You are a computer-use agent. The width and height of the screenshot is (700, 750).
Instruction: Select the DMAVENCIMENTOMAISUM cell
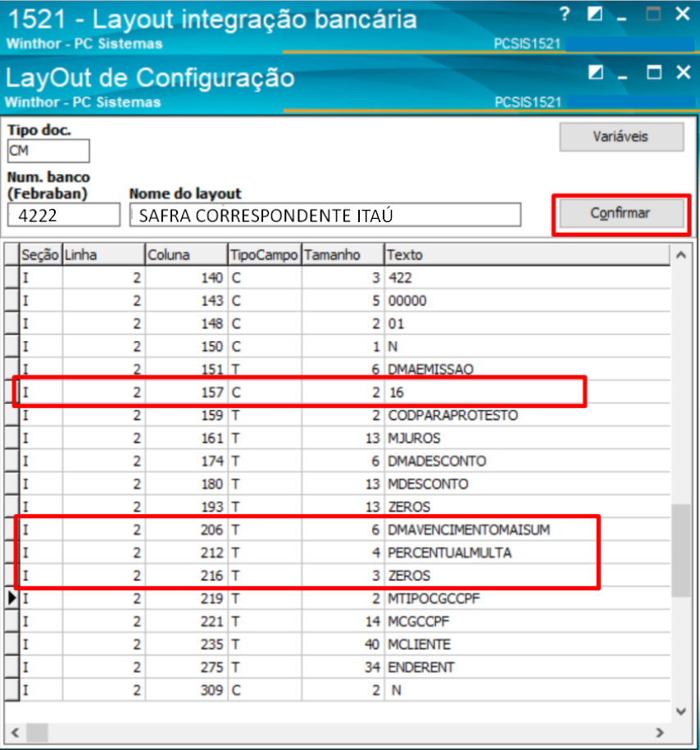click(x=527, y=530)
